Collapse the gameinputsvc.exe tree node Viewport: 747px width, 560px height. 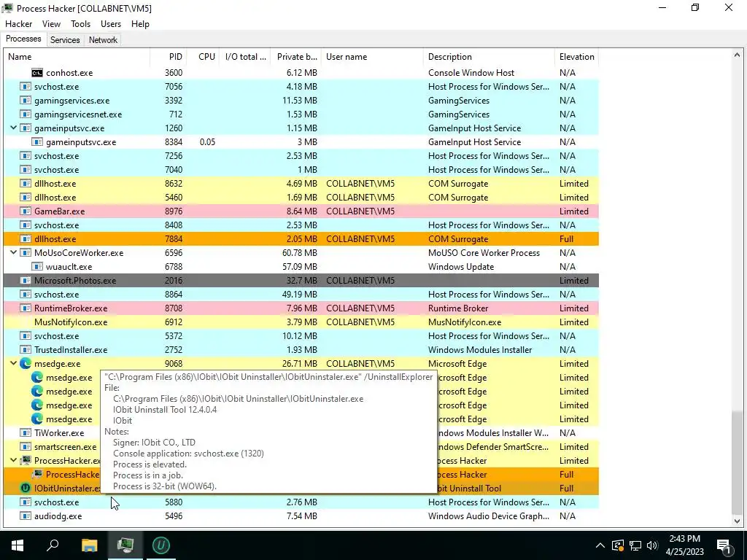(13, 128)
